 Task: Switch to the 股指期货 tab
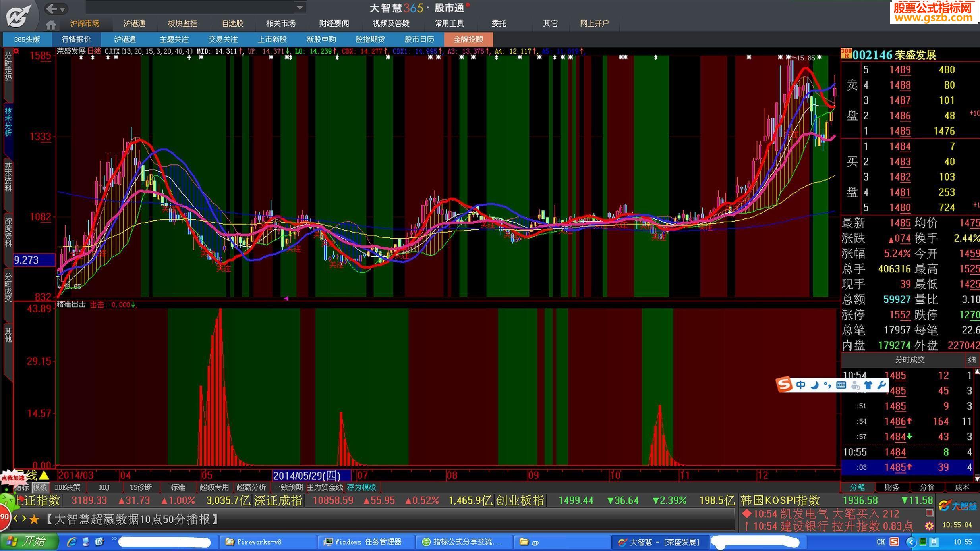(370, 39)
